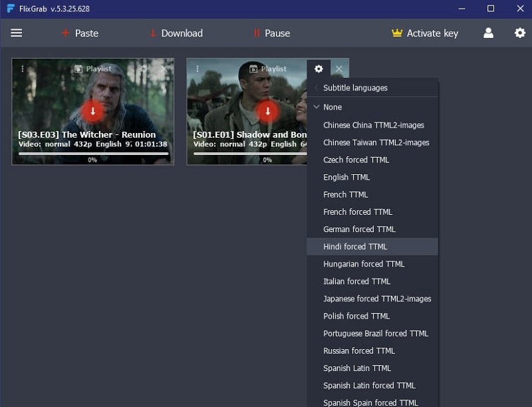Click Playlist on The Witcher card
Screen dimensions: 532x407
[x=93, y=69]
